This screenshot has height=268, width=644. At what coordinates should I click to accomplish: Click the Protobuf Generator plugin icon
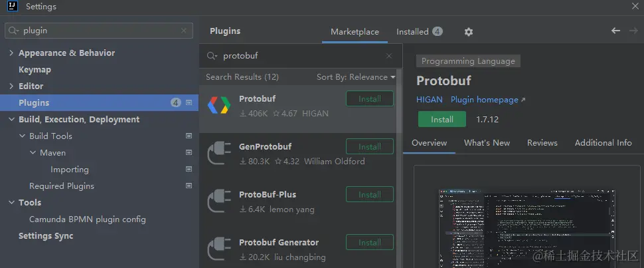coord(218,249)
